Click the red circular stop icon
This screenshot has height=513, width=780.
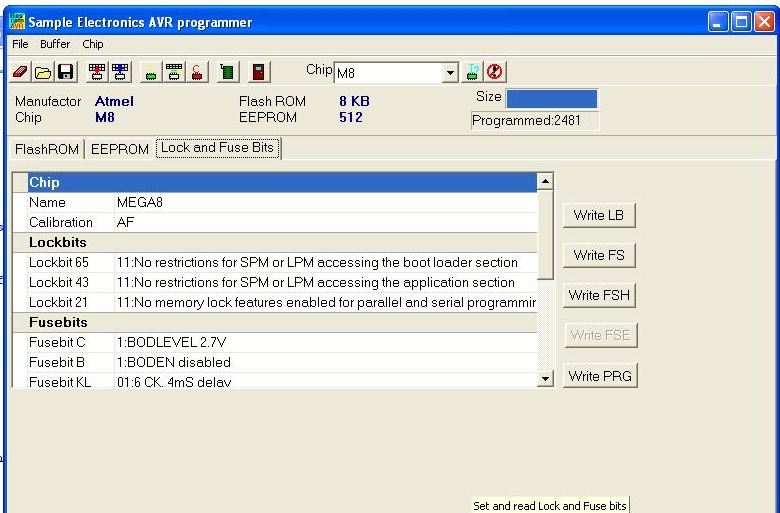coord(494,72)
